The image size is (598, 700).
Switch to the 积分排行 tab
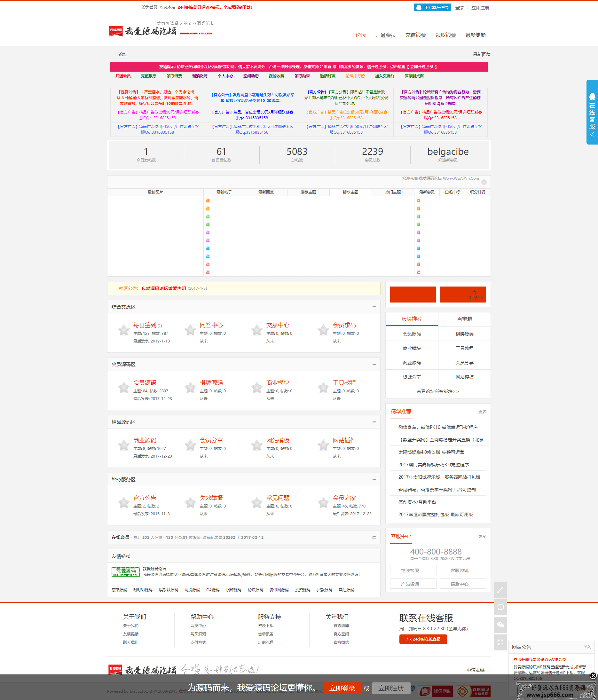point(477,192)
